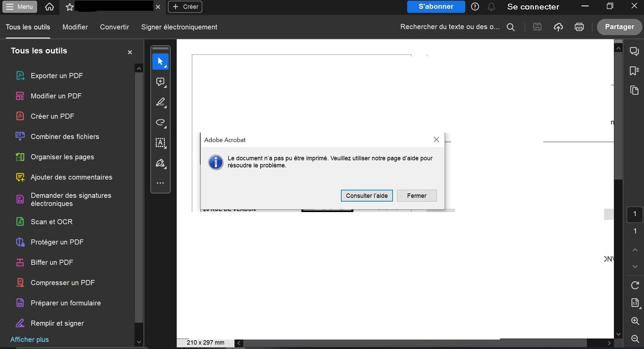
Task: Close the Adobe Acrobat dialog with X
Action: pos(436,139)
